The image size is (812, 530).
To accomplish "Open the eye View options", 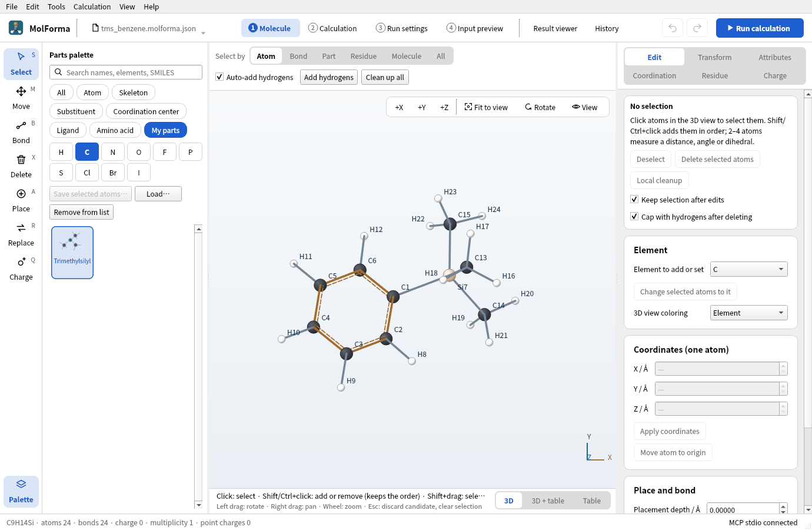I will coord(584,107).
